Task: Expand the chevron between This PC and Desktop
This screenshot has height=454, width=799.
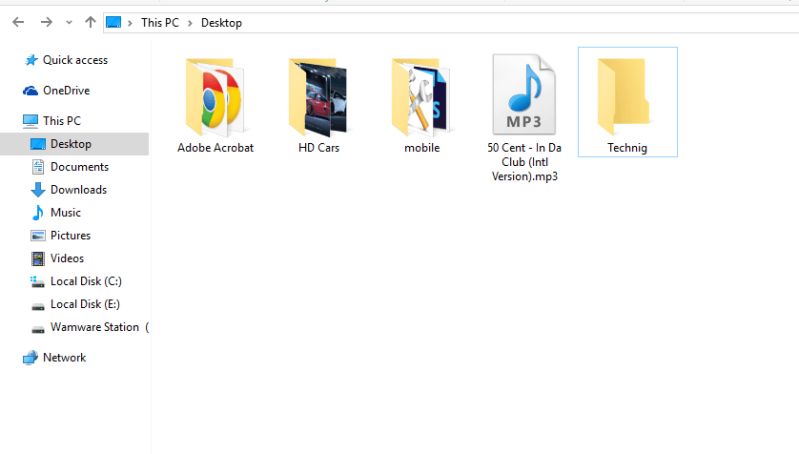Action: pos(190,23)
